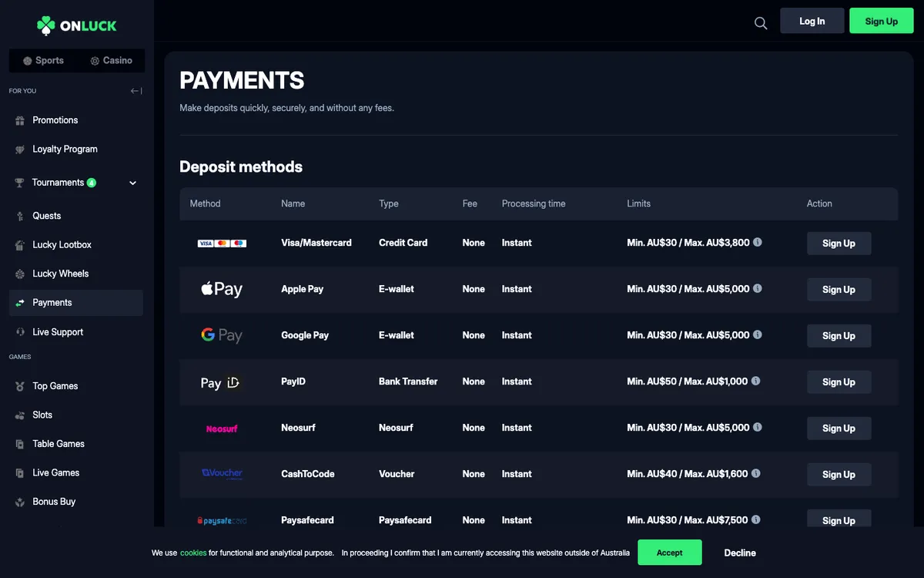
Task: Sign Up in the CashToCode row
Action: 839,475
